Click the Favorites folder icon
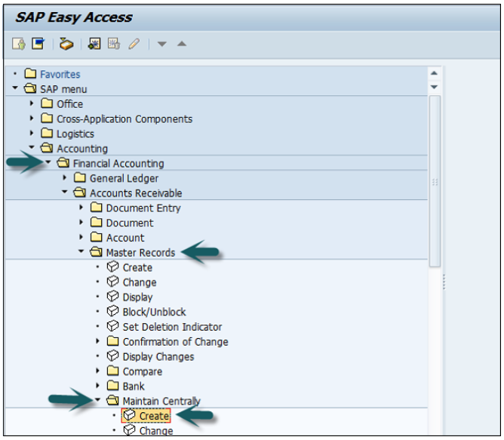 pyautogui.click(x=30, y=74)
